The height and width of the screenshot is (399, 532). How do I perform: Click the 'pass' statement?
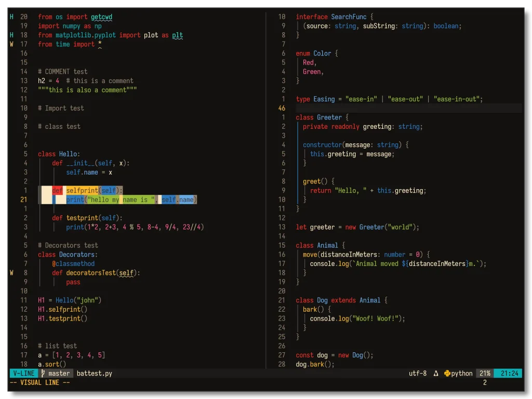point(73,282)
